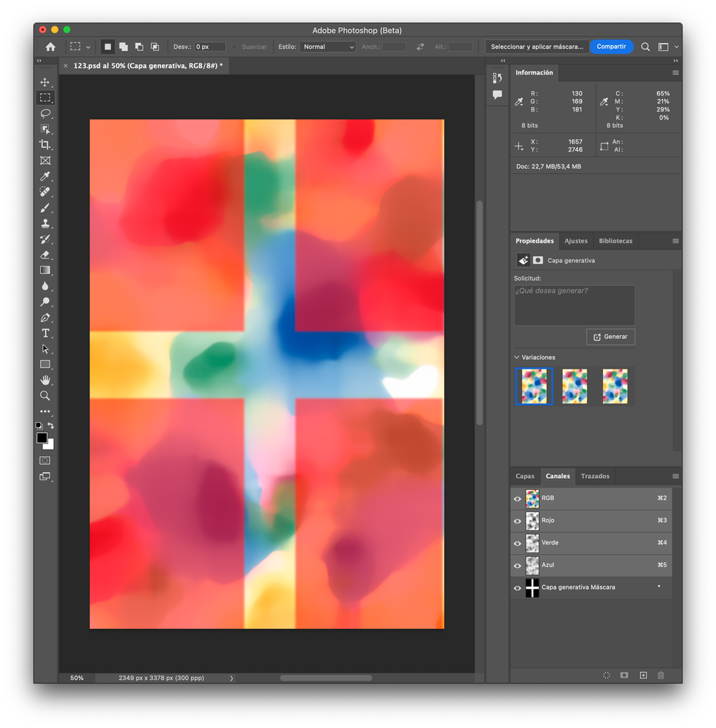The width and height of the screenshot is (716, 728).
Task: Select the Hand tool
Action: tap(45, 380)
